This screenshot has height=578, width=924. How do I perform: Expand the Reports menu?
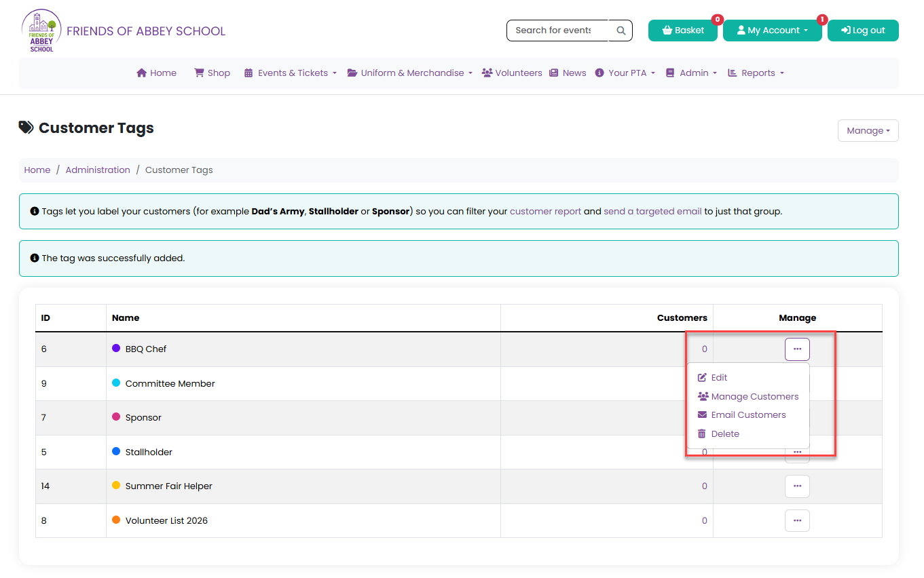point(756,73)
